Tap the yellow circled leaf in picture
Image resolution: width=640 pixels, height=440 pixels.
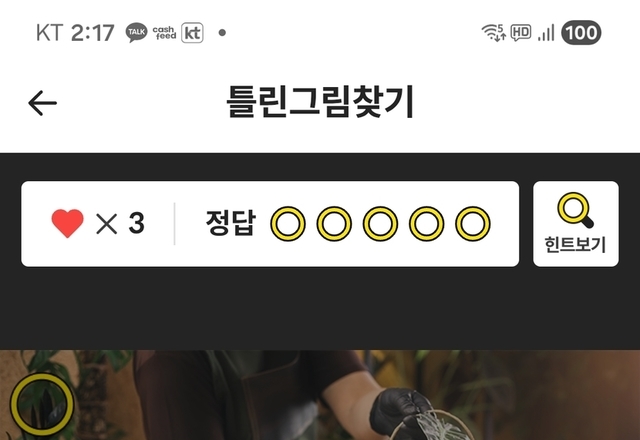pyautogui.click(x=42, y=404)
